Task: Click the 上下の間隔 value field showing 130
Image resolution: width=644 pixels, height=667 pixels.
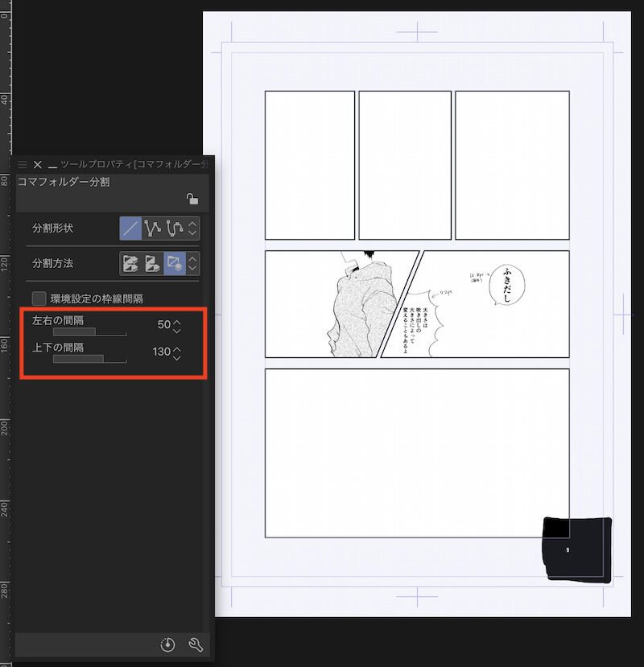Action: (x=161, y=352)
